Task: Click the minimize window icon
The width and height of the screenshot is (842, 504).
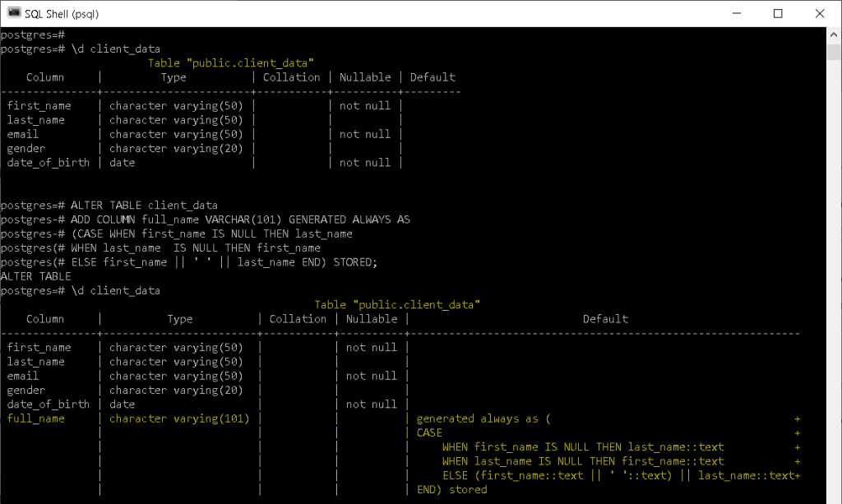Action: pos(738,13)
